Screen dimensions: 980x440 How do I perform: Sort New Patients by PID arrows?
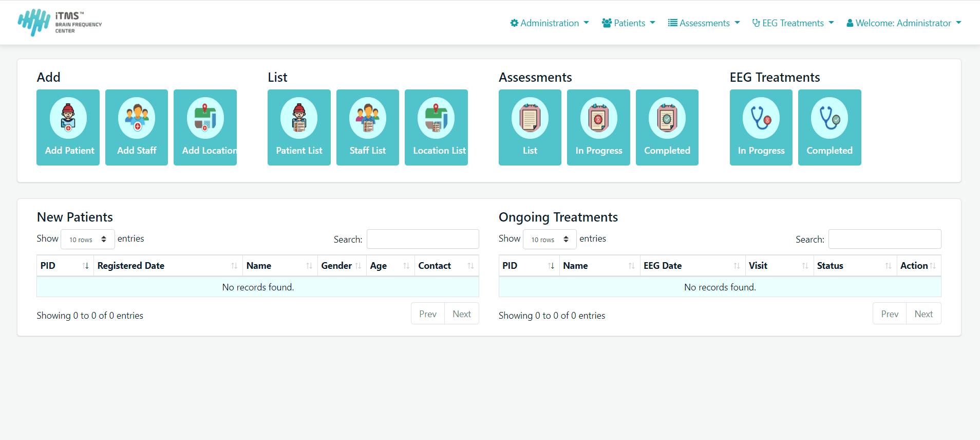coord(86,266)
